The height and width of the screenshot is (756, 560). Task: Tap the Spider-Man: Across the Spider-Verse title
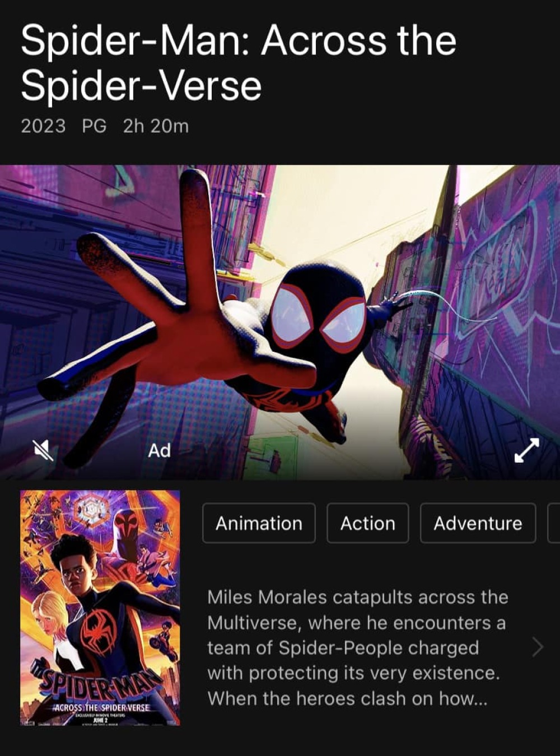239,63
